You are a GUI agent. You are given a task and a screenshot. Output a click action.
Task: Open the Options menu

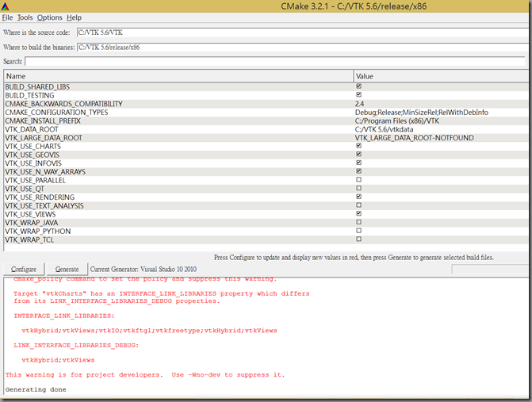49,17
